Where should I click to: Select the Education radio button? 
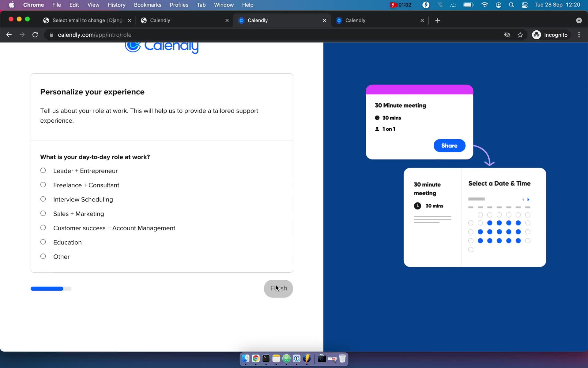point(43,242)
